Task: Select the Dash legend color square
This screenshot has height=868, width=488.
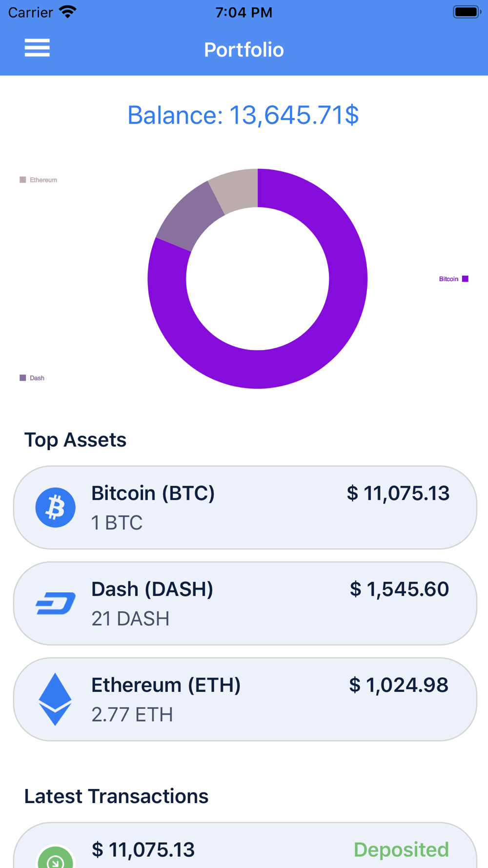Action: (x=22, y=378)
